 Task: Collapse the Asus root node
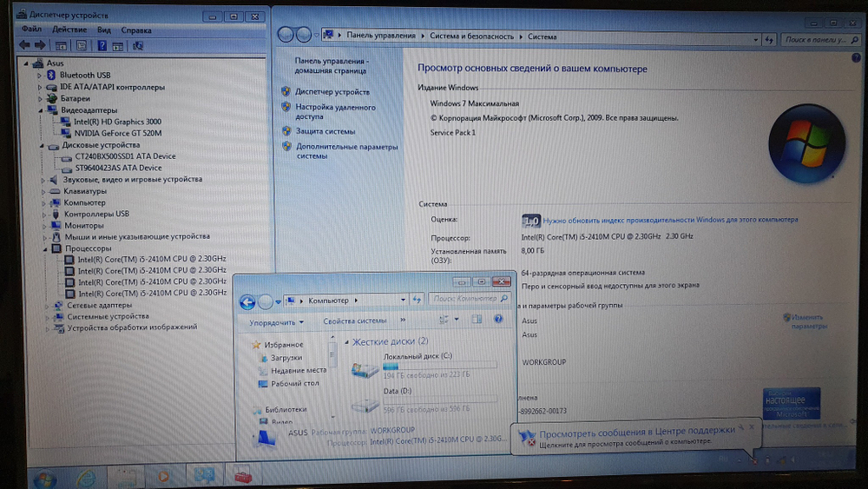point(25,63)
